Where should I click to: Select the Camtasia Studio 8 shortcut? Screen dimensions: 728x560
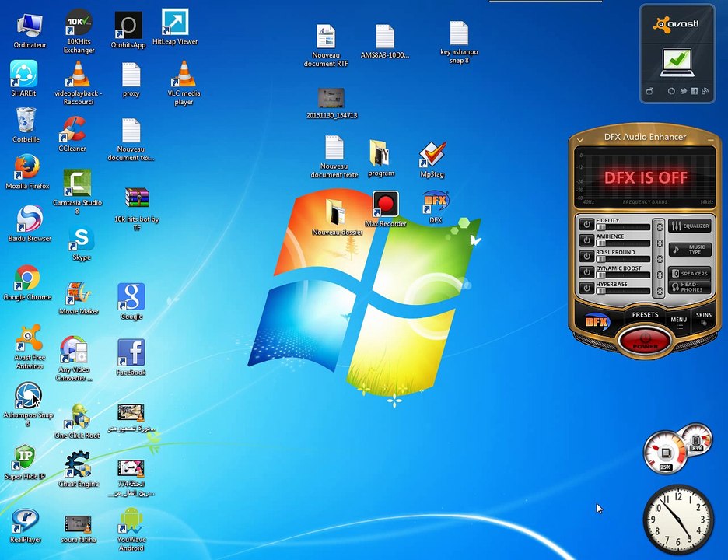(77, 191)
